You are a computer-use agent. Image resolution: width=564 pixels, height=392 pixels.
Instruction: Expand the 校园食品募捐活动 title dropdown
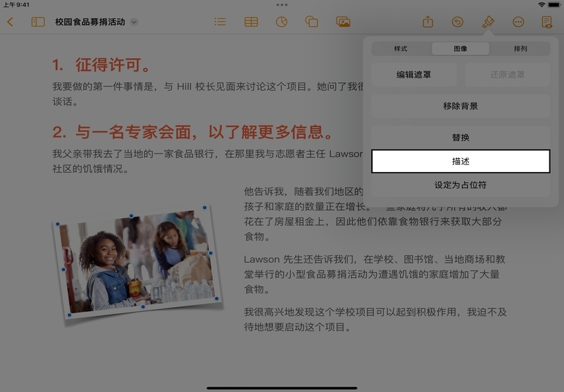click(134, 22)
